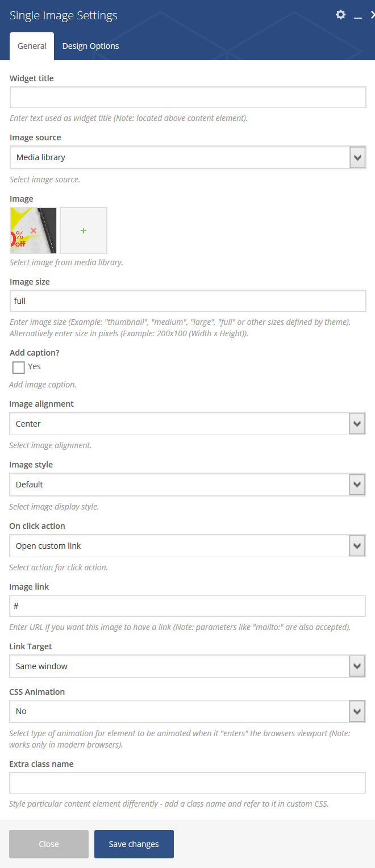Click into the Image size field

pyautogui.click(x=188, y=301)
